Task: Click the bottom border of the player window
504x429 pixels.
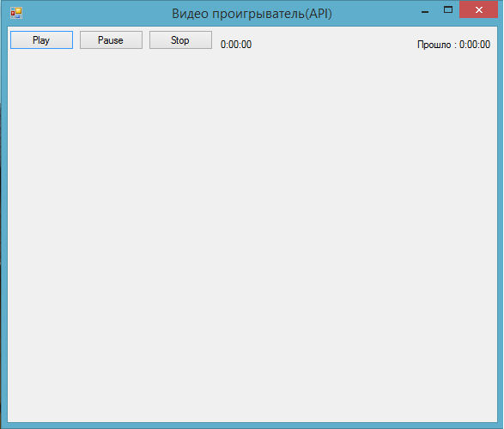Action: (252, 426)
